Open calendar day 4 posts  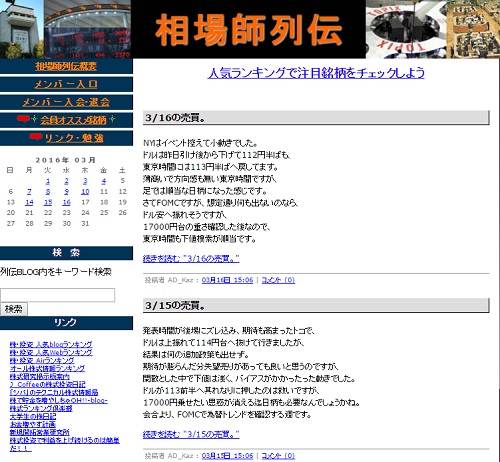[104, 181]
